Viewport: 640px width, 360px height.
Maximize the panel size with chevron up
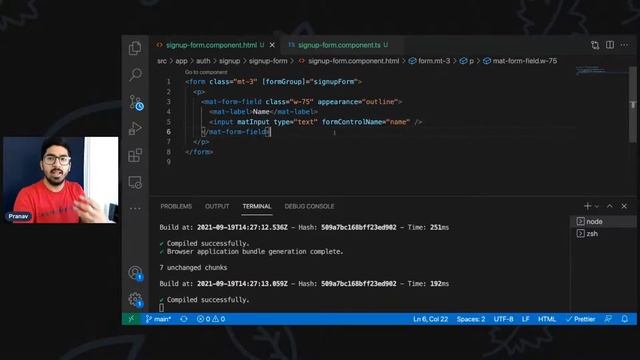tap(610, 206)
